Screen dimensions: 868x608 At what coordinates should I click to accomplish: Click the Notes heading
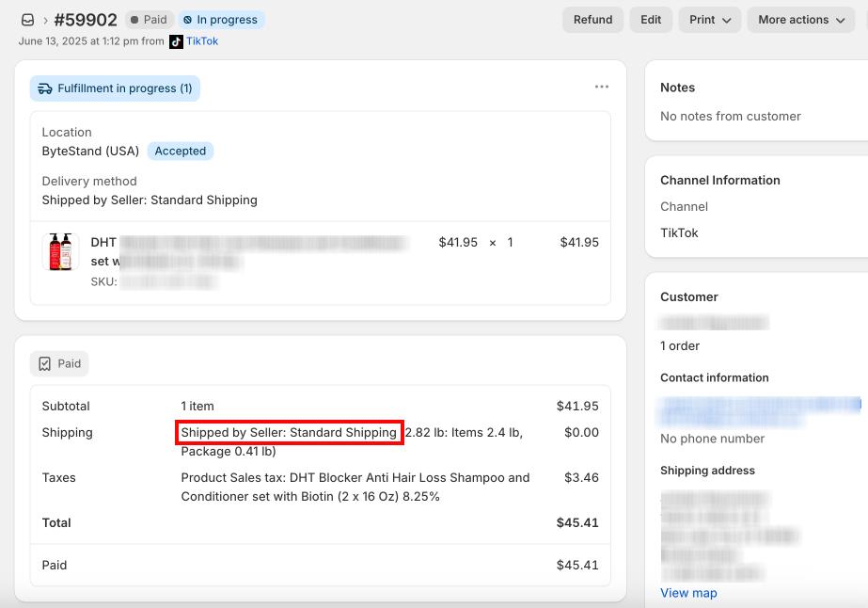pyautogui.click(x=678, y=88)
